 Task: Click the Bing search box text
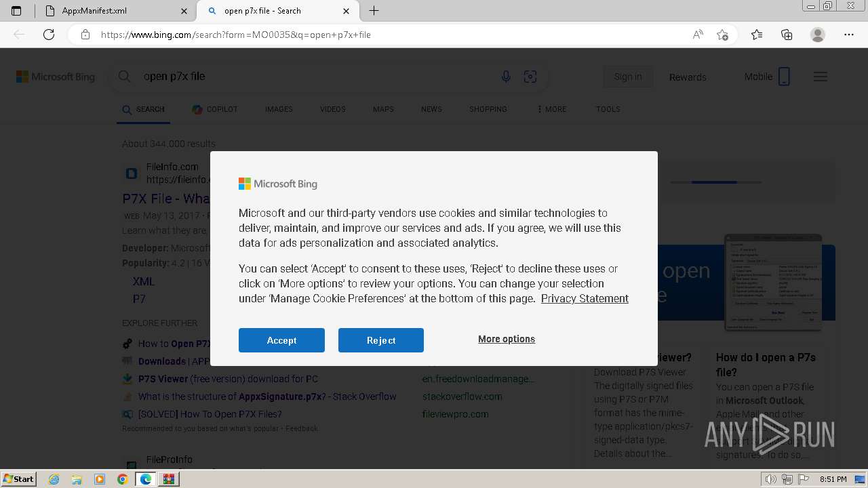[x=174, y=77]
